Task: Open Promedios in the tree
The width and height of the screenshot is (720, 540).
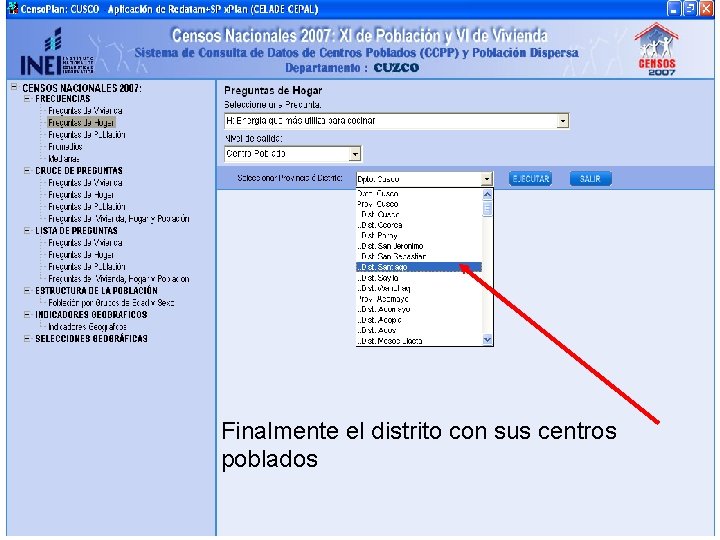Action: click(65, 147)
